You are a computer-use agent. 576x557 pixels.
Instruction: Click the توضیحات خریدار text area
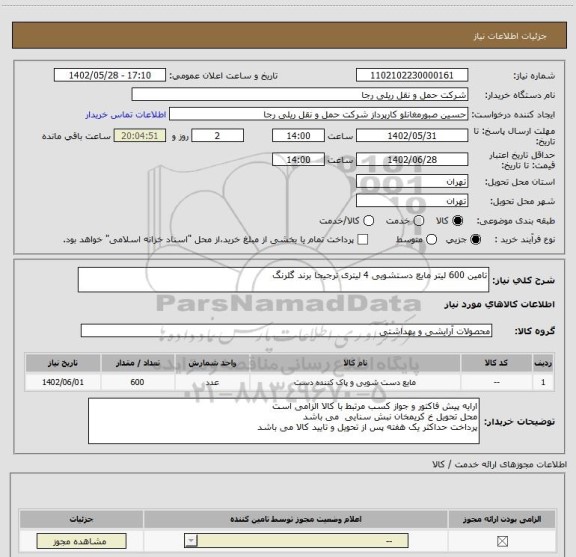284,421
